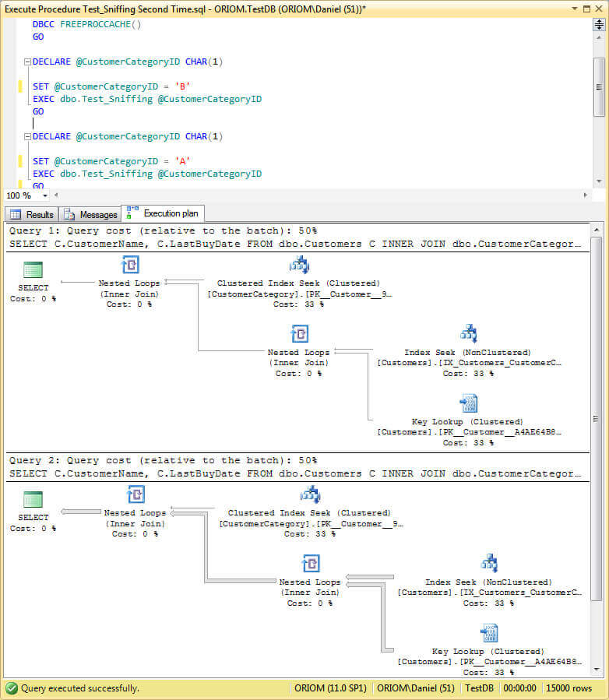This screenshot has width=609, height=700.
Task: Click the NonClustered Index Seek icon in Query 2
Action: pyautogui.click(x=489, y=564)
